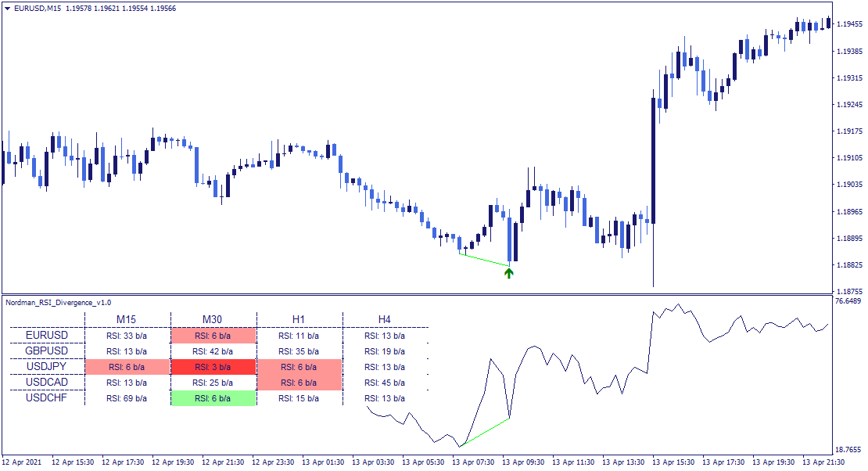The image size is (868, 471).
Task: Click USDJPY M15 red cell RSI: 6 b/a
Action: (x=127, y=367)
